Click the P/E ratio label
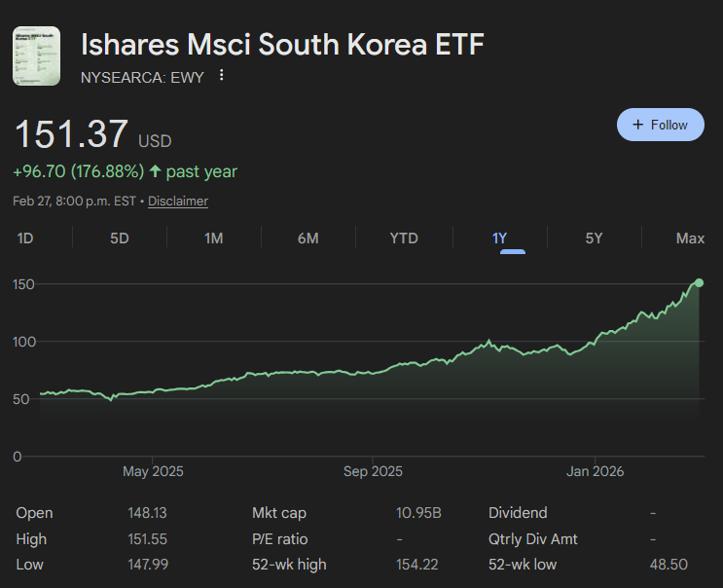 (280, 539)
